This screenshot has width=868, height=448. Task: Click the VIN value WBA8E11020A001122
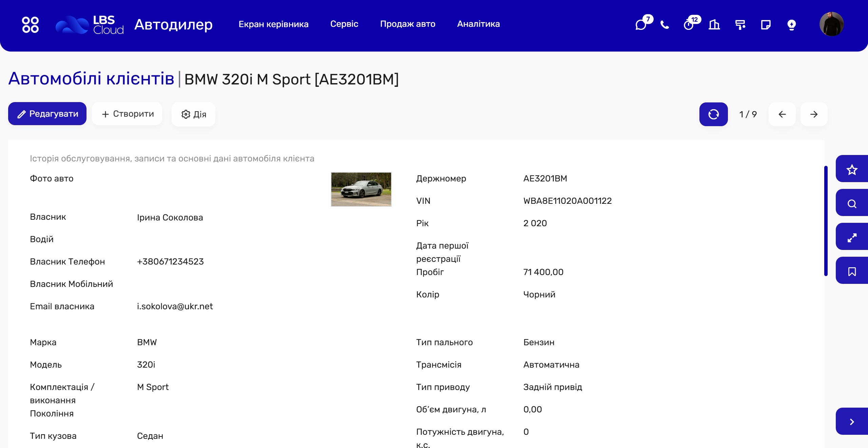pyautogui.click(x=567, y=201)
